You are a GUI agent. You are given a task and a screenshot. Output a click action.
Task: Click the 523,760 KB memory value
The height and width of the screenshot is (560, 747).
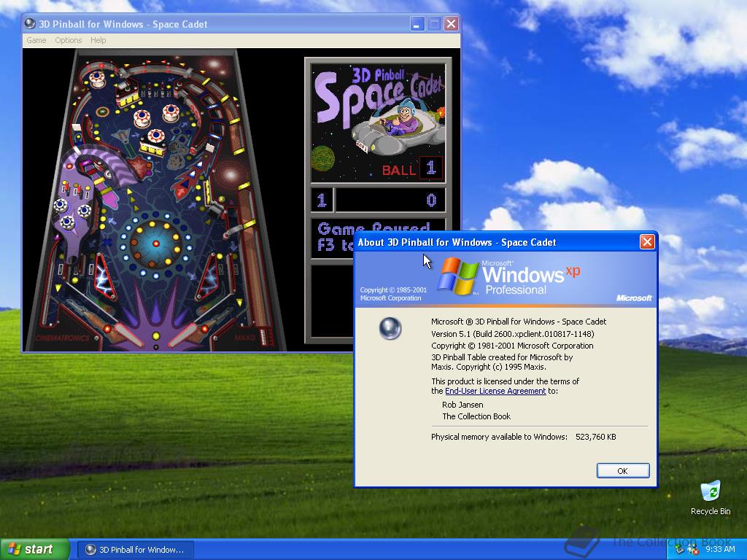tap(595, 437)
